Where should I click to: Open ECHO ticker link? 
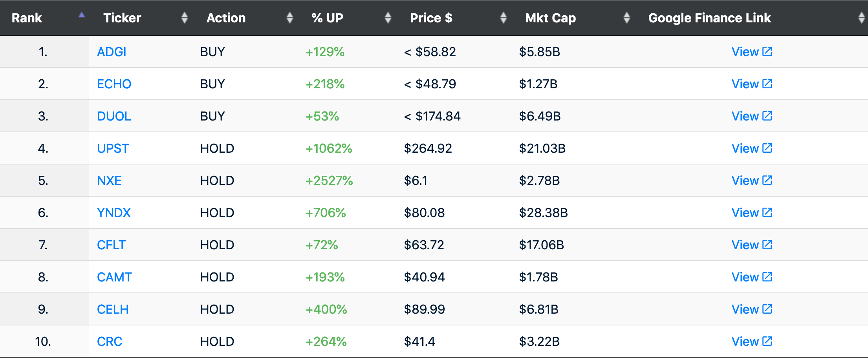(114, 84)
